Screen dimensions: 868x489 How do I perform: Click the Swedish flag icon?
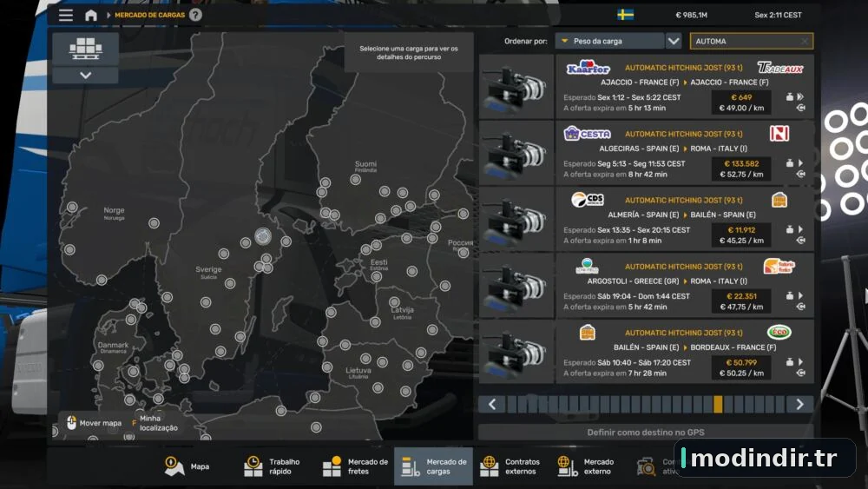[626, 15]
